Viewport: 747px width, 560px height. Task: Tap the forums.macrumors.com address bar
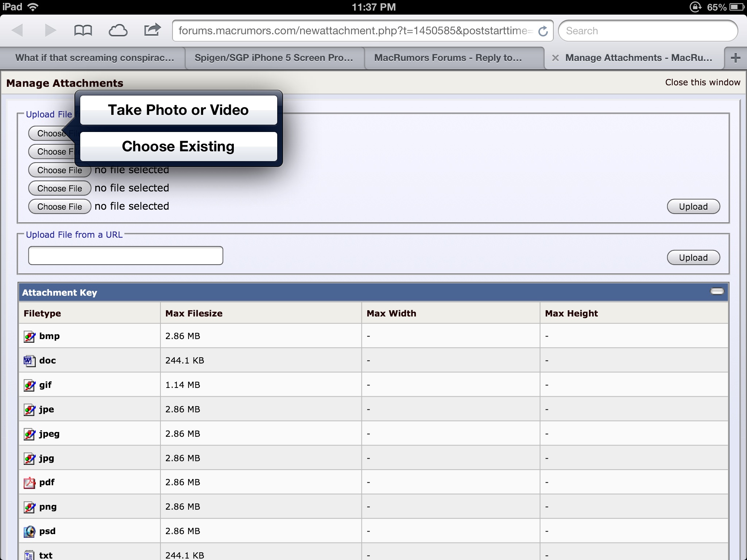click(x=353, y=31)
